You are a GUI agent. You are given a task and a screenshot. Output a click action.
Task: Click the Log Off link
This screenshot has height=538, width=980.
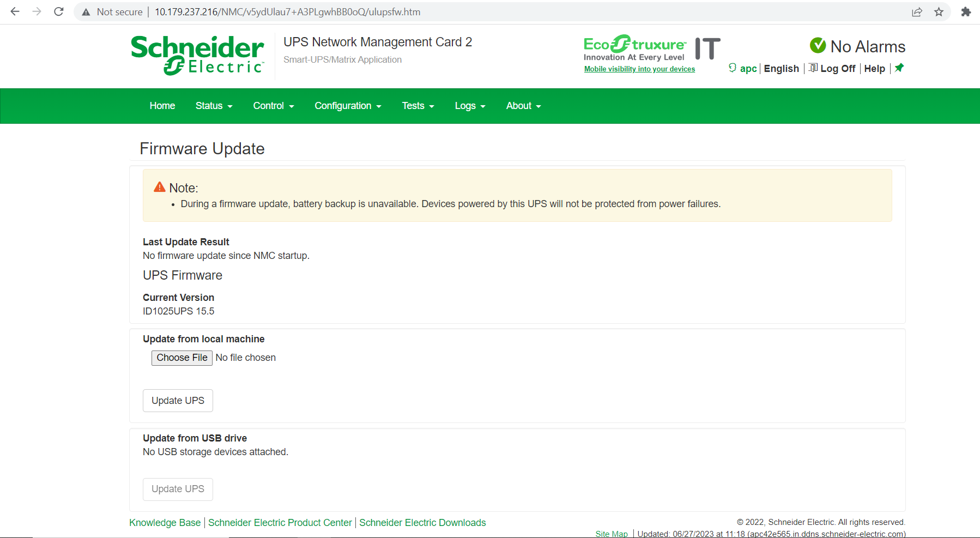[x=838, y=69]
